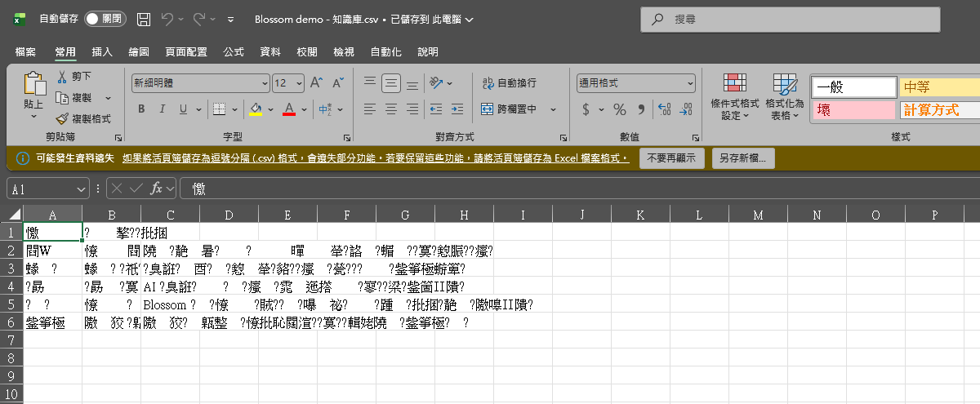
Task: Switch to the Formulas (公式) tab
Action: coord(234,52)
